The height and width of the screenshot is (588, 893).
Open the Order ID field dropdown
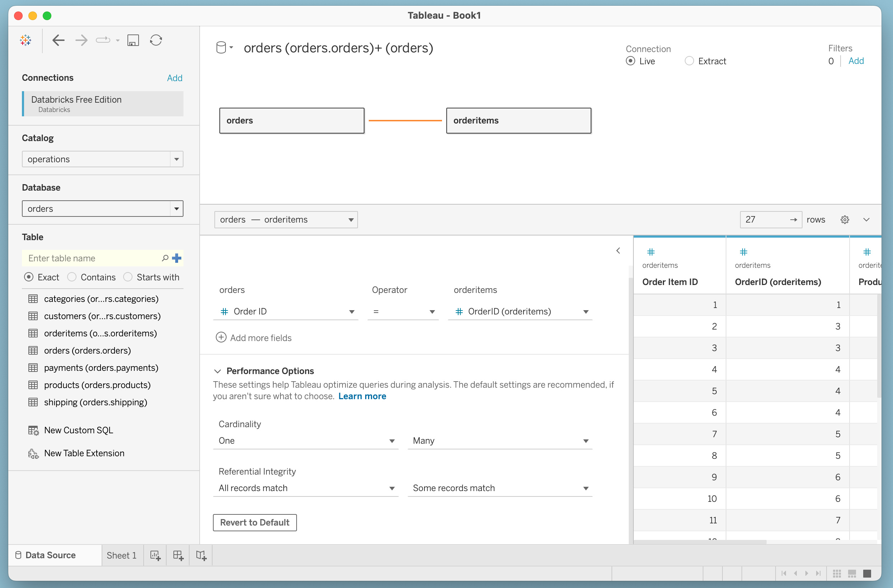point(286,311)
